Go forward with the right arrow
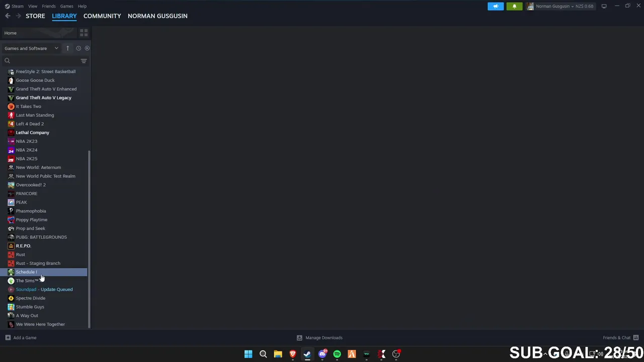Viewport: 644px width, 362px height. pos(18,16)
